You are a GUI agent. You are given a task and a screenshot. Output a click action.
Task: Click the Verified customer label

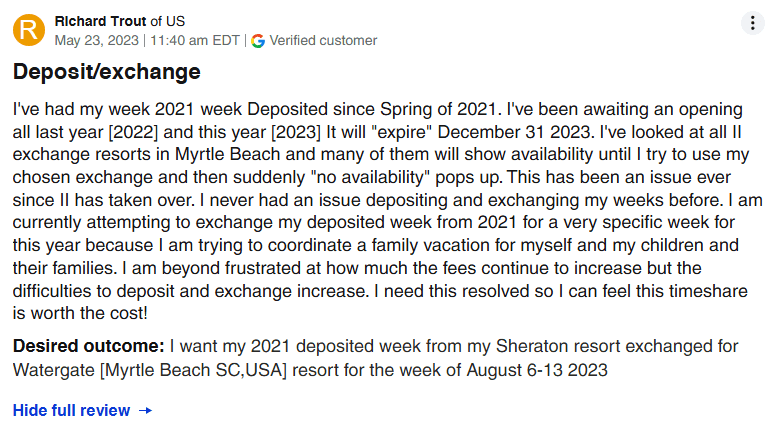323,41
